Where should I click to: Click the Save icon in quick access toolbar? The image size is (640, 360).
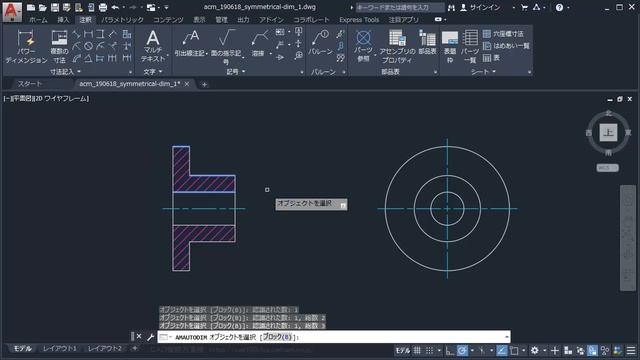(55, 7)
